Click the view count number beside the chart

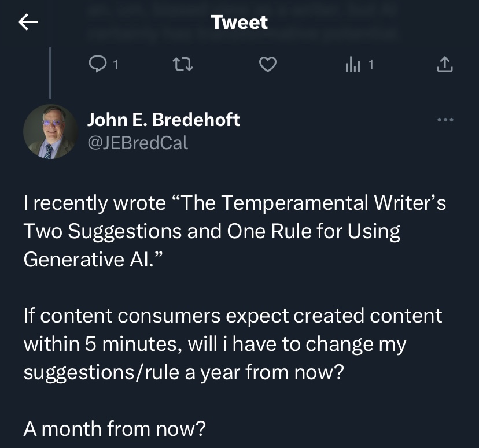tap(371, 65)
